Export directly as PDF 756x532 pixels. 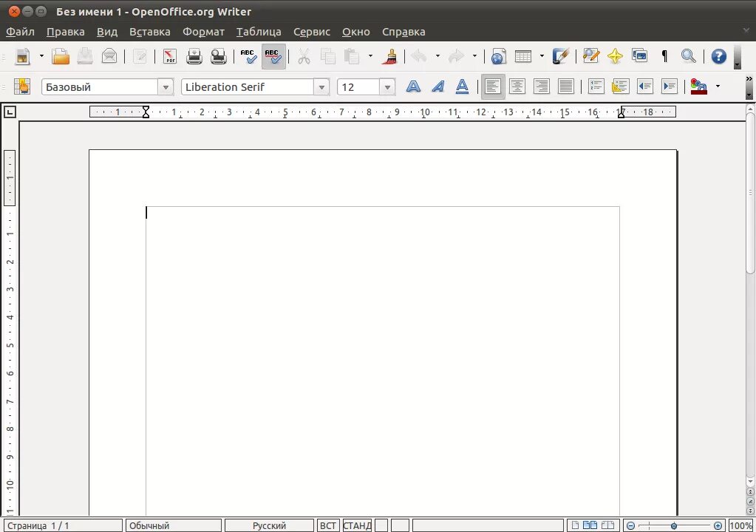pos(170,56)
